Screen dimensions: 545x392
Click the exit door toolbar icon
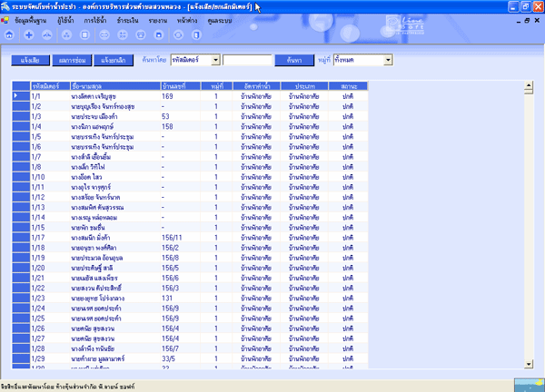point(198,34)
